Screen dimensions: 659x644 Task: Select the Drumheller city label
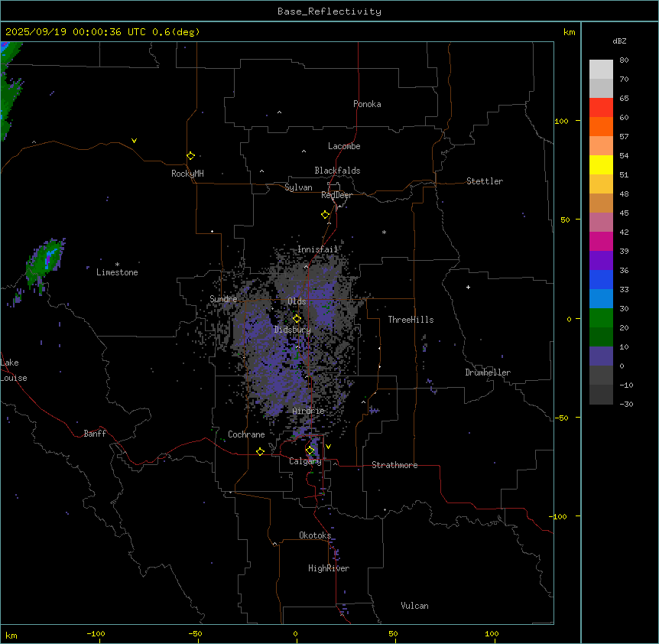[487, 372]
